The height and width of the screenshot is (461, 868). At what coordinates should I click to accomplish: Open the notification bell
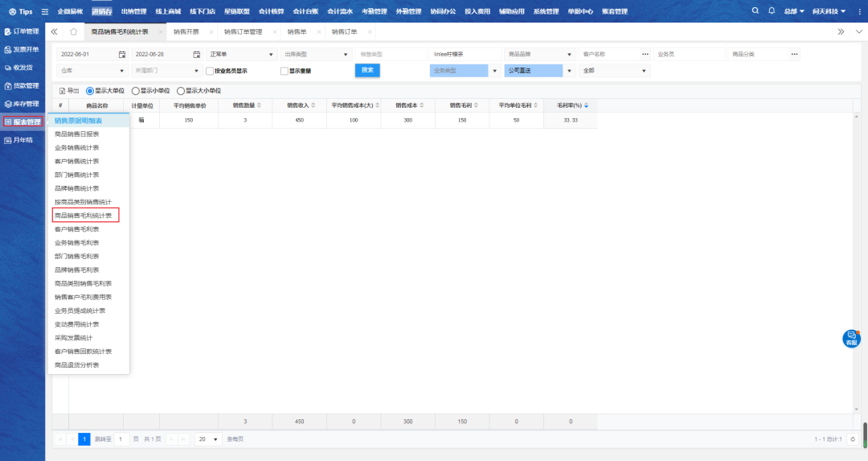[x=772, y=11]
